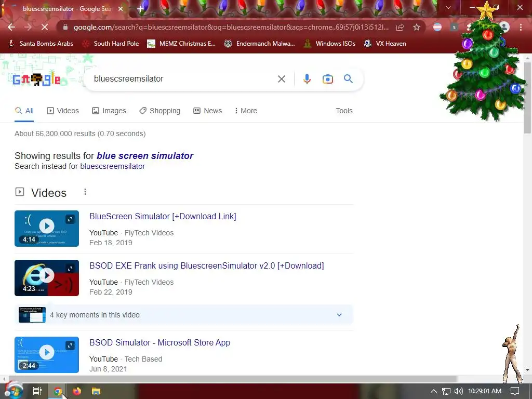Open the South Hard Pole bookmark
532x399 pixels.
(111, 44)
